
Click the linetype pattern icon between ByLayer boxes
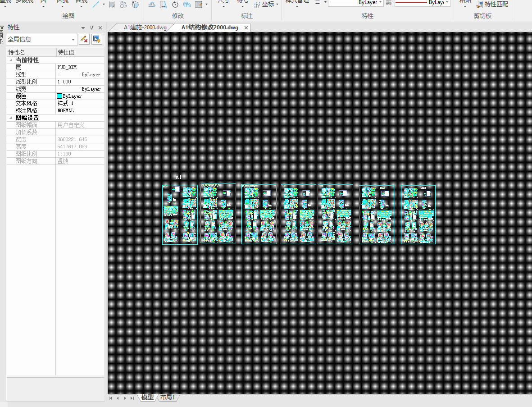(x=389, y=2)
